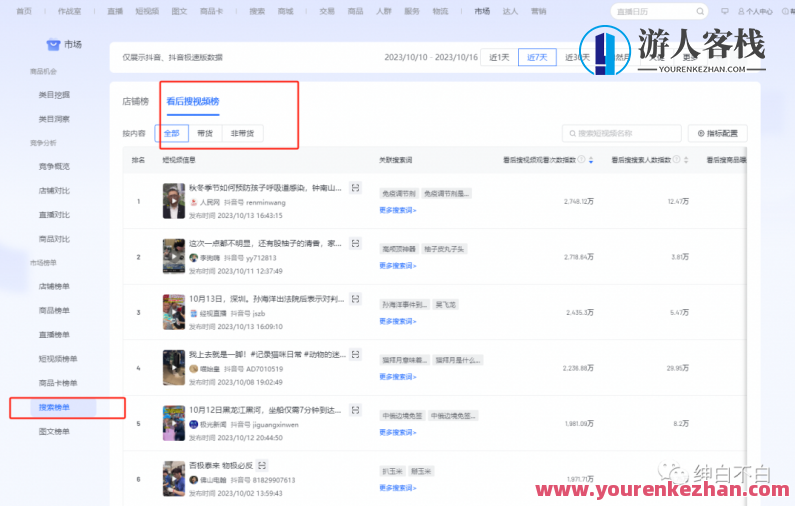
Task: Click the scan icon beside 否极泰来 物极必反
Action: click(x=262, y=465)
